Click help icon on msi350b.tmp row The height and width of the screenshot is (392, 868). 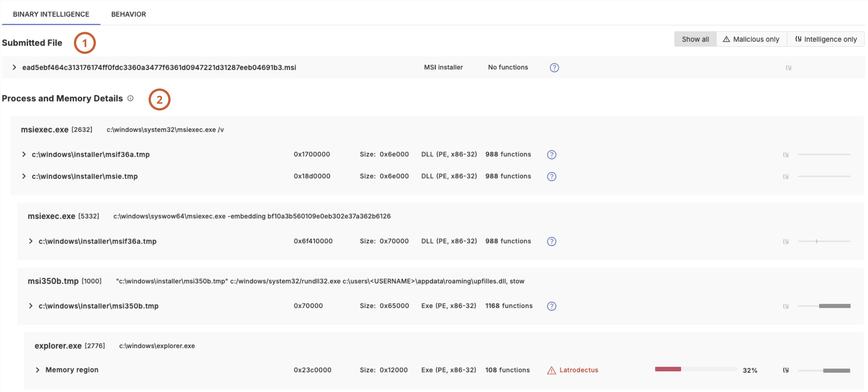pos(551,306)
